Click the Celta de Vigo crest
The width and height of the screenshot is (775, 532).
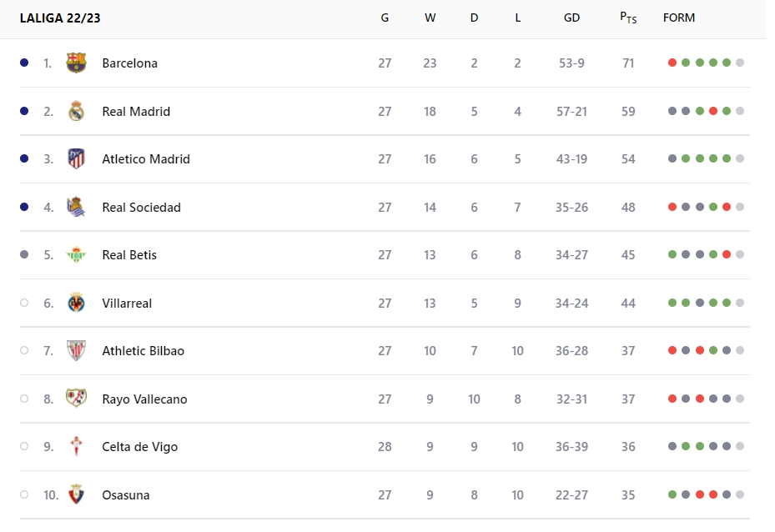click(x=76, y=447)
